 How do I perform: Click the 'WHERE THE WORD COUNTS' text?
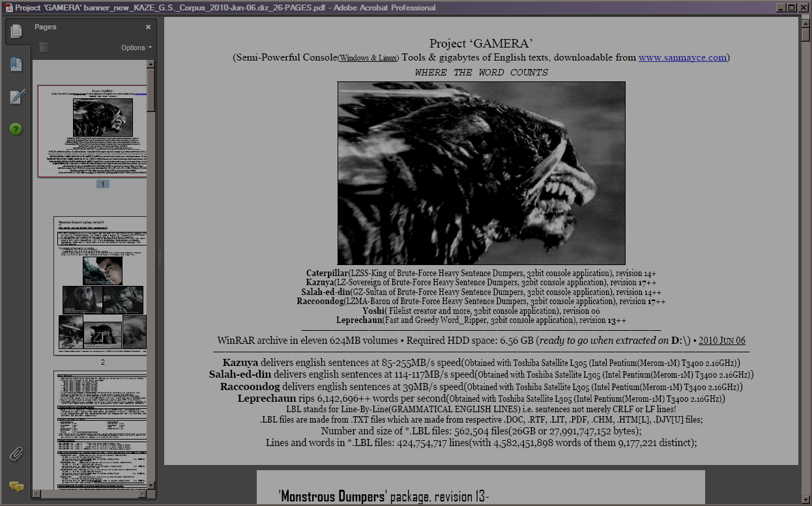click(482, 72)
